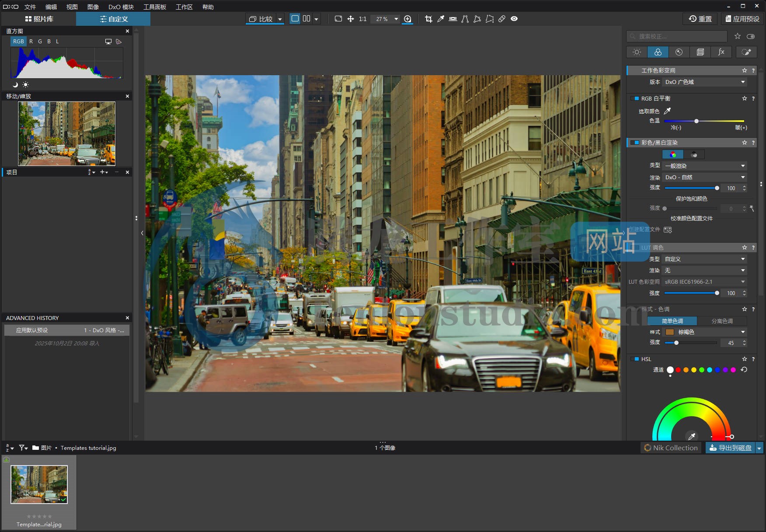Open the 渲染 dropdown showing DxO - 自然
Screen dimensions: 766x532
click(x=704, y=177)
